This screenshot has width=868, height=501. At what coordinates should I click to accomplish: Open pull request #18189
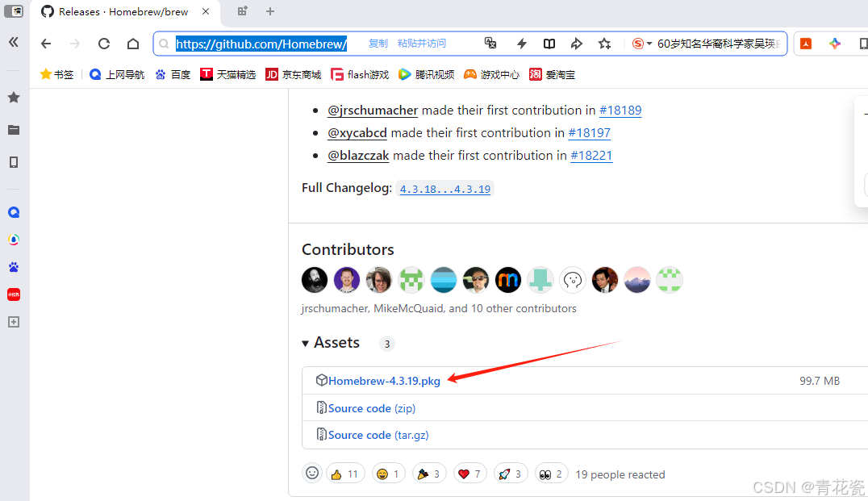point(620,111)
